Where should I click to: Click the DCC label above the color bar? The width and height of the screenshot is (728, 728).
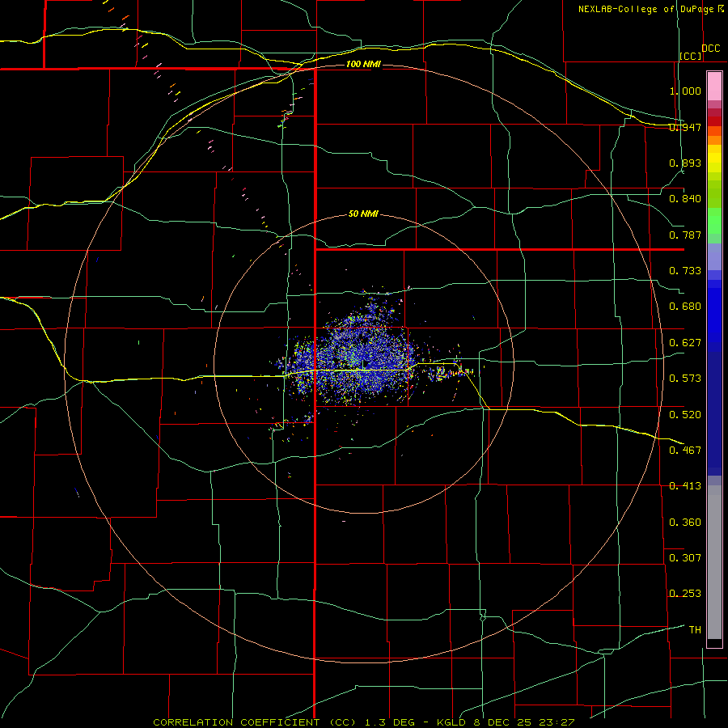tap(710, 49)
